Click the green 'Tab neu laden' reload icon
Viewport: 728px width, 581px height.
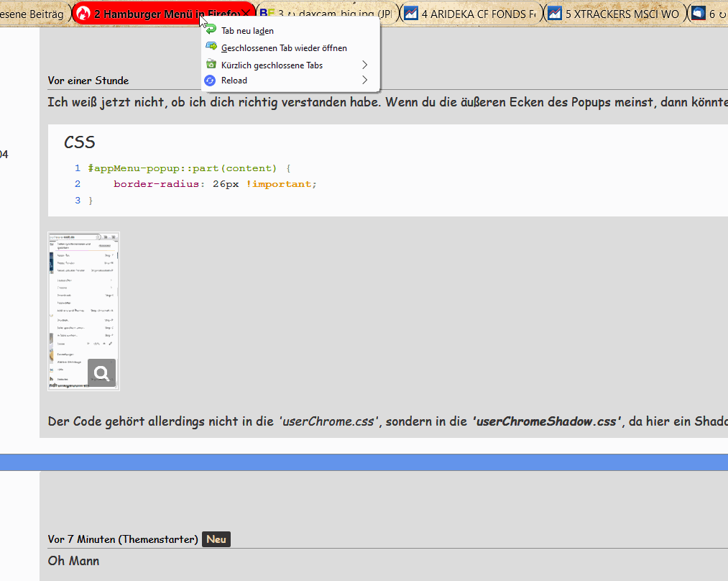(x=211, y=30)
